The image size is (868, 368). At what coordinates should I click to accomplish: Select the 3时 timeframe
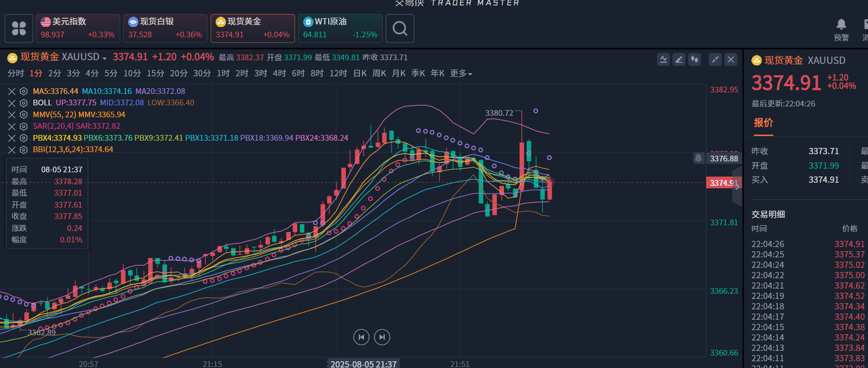(260, 74)
